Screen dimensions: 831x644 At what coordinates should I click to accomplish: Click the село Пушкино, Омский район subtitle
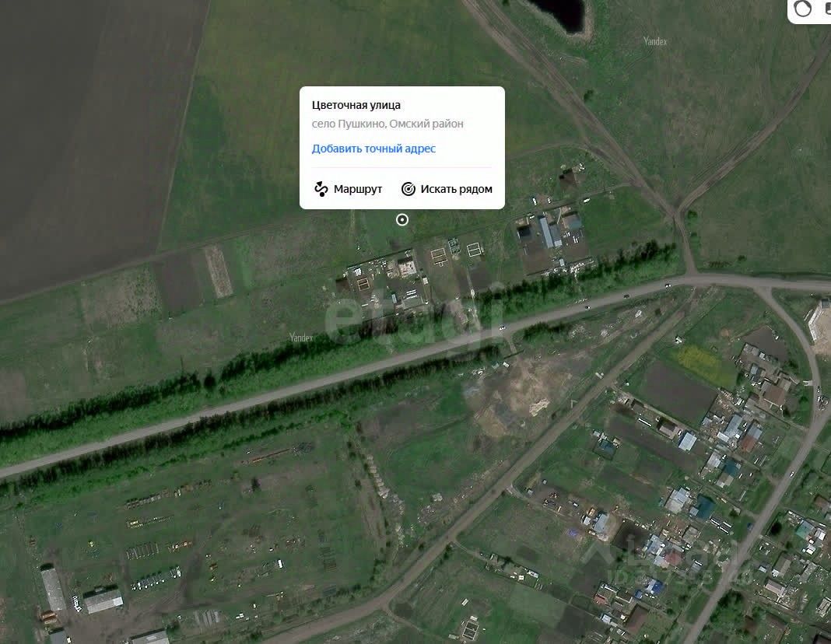[387, 124]
